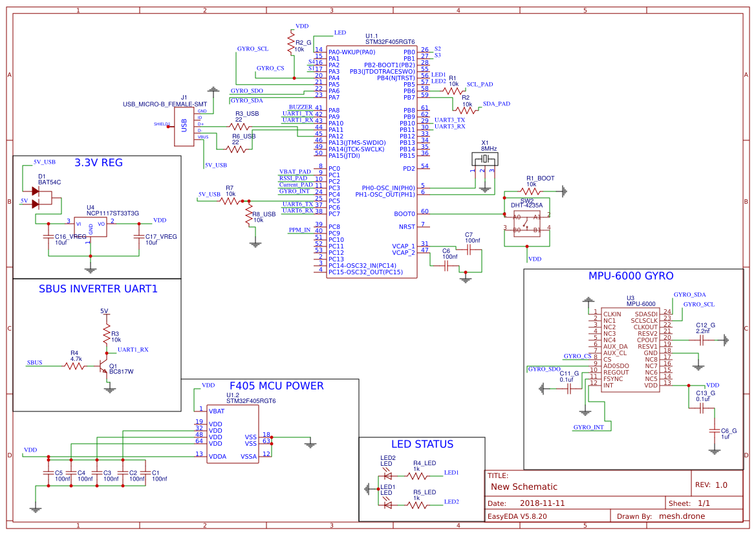The height and width of the screenshot is (535, 756).
Task: Click the 'REGOUT' pin on MPU-6000
Action: [x=616, y=373]
